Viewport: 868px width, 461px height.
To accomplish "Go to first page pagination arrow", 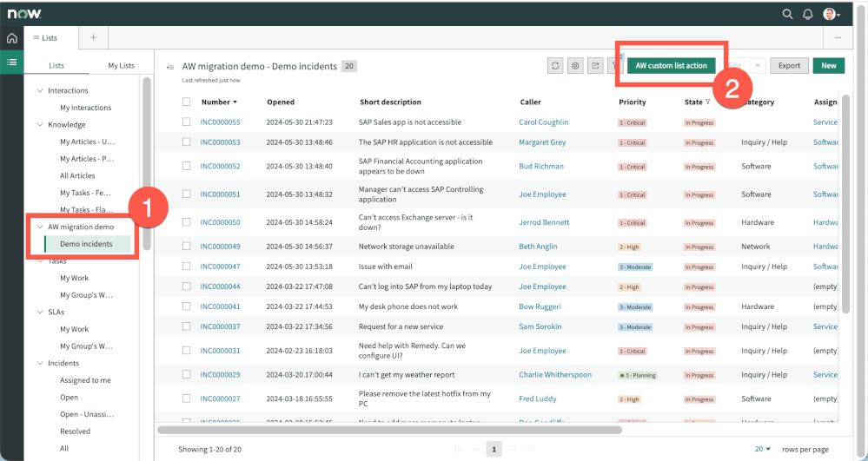I will click(x=458, y=450).
